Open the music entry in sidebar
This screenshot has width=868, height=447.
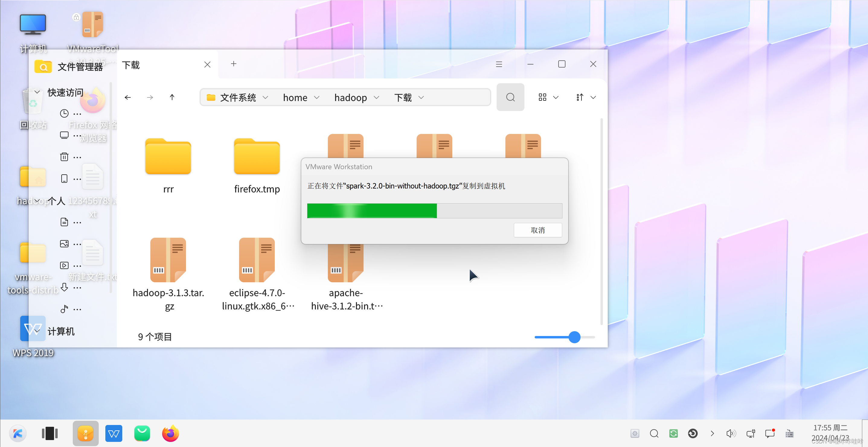[64, 309]
